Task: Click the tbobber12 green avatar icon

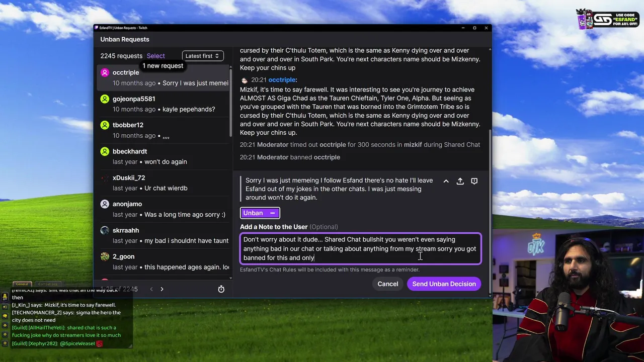Action: click(x=105, y=125)
